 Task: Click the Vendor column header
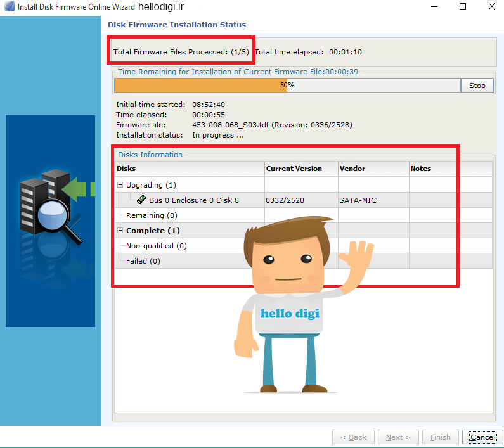click(x=373, y=169)
